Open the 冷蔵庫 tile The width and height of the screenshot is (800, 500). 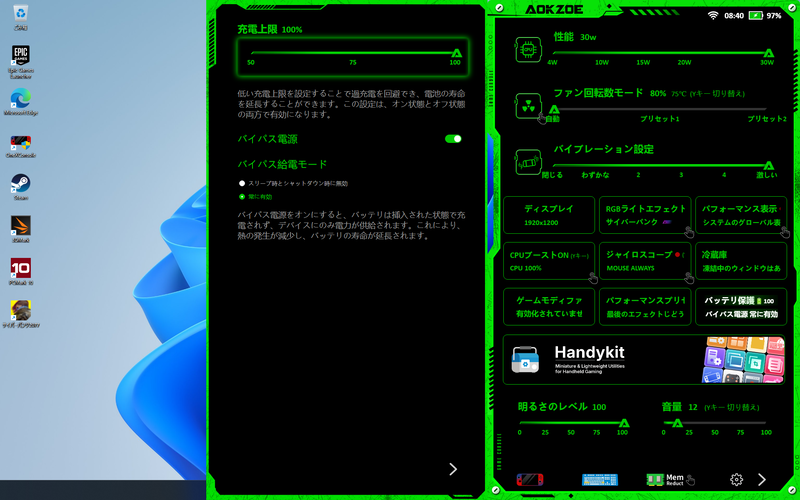click(741, 261)
